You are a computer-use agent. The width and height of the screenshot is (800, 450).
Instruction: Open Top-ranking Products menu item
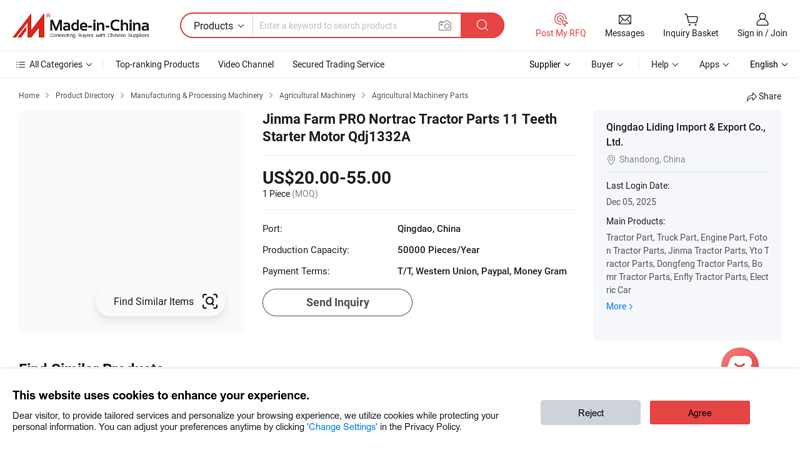click(x=157, y=64)
